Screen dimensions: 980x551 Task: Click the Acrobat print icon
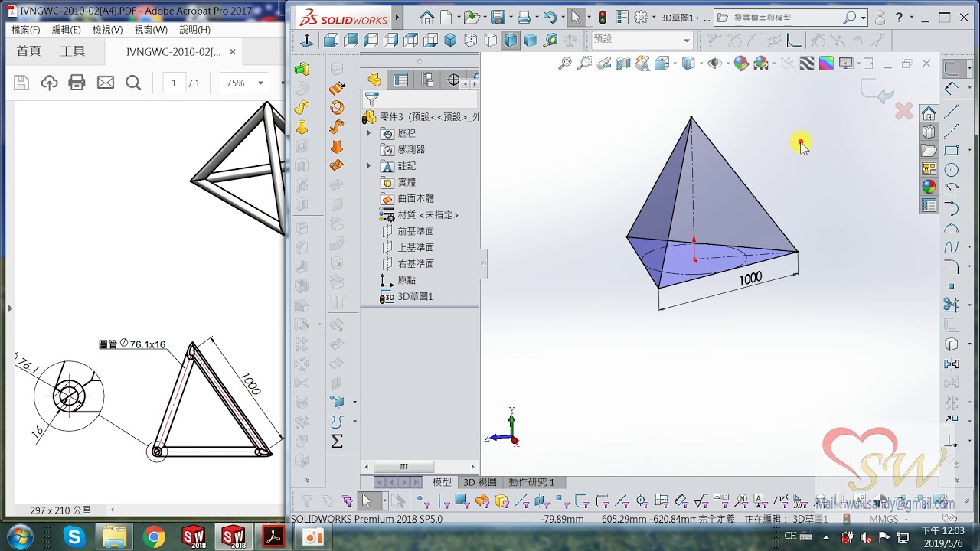click(x=77, y=83)
